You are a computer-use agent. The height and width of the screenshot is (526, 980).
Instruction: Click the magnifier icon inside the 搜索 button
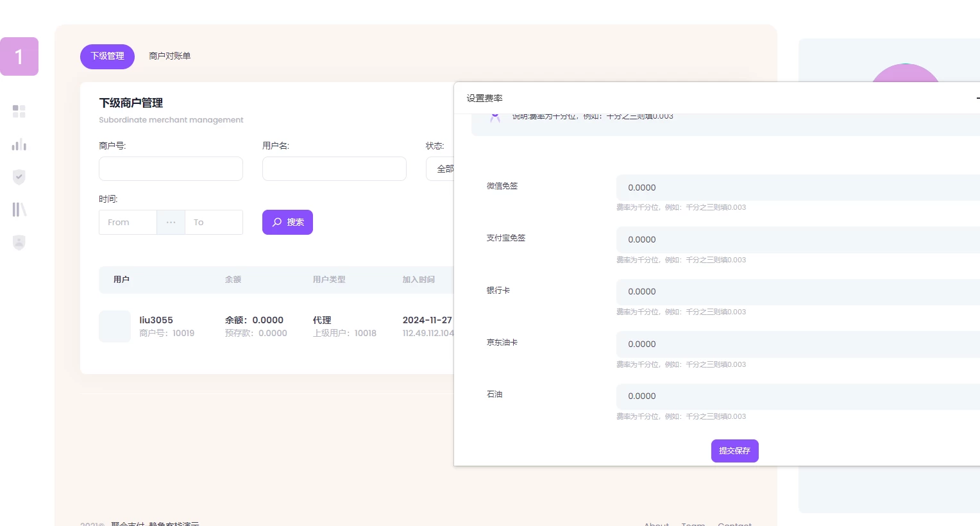click(x=277, y=222)
